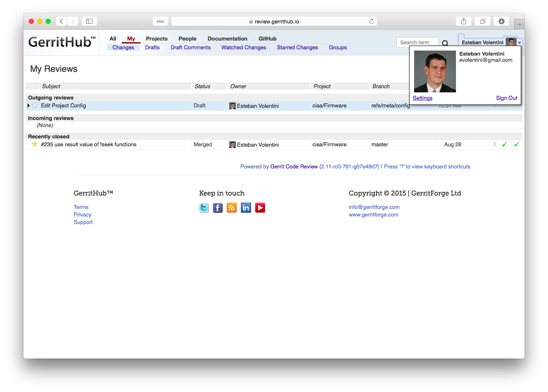Open the Edit Project Config change
This screenshot has width=548, height=392.
point(64,106)
